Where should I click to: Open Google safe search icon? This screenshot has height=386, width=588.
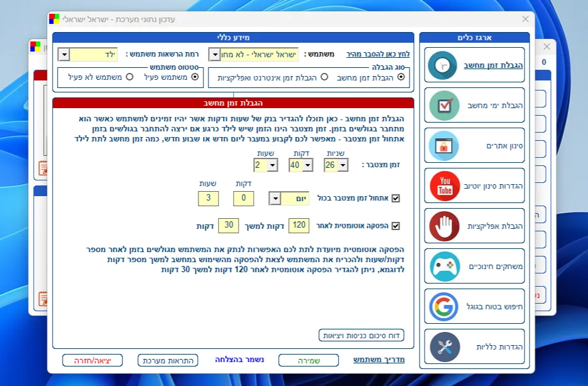(x=444, y=307)
